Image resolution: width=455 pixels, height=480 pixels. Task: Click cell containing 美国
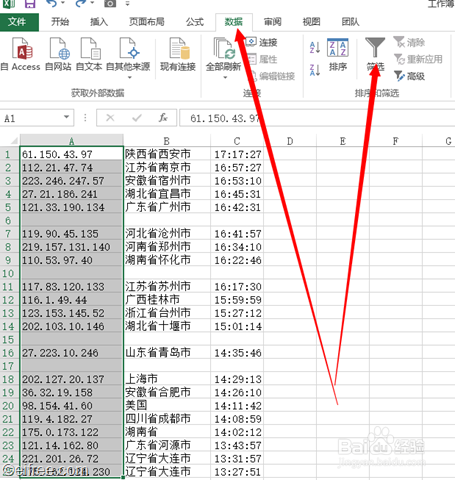pyautogui.click(x=167, y=406)
